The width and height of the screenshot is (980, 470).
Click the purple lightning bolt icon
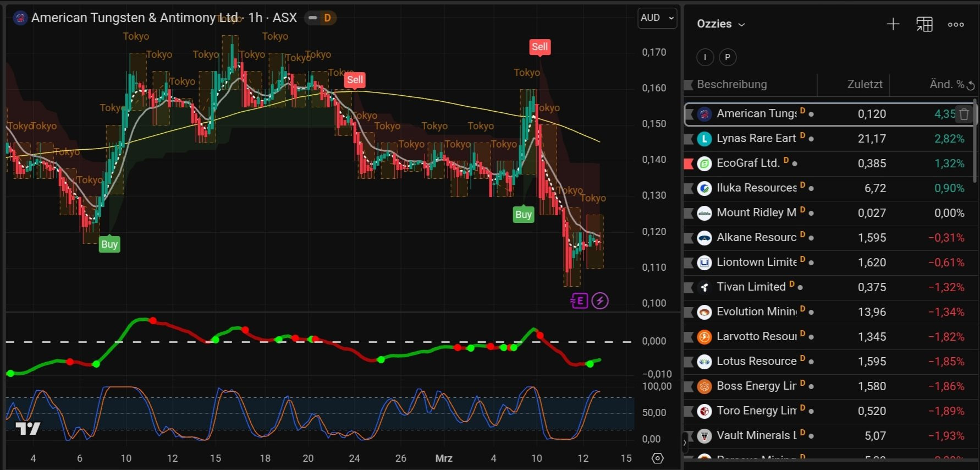[x=600, y=301]
